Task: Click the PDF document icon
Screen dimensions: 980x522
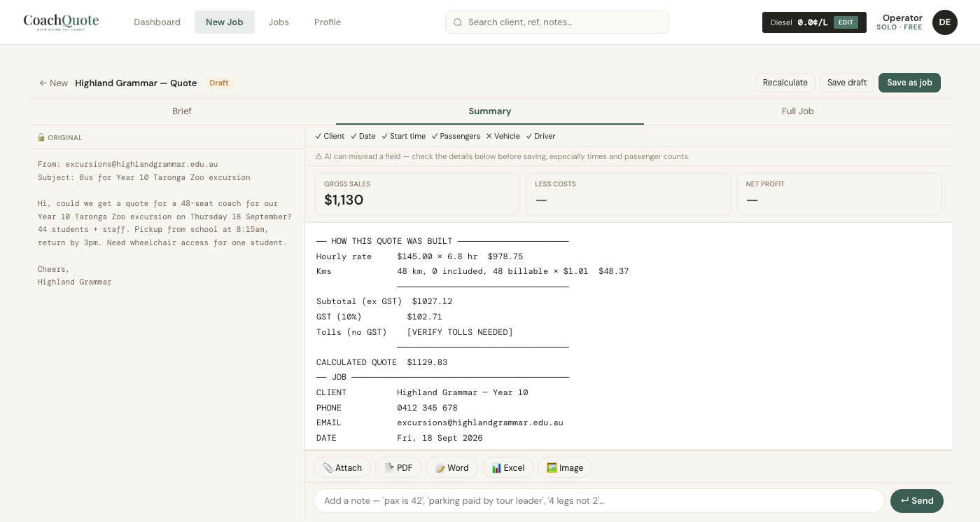Action: (389, 468)
